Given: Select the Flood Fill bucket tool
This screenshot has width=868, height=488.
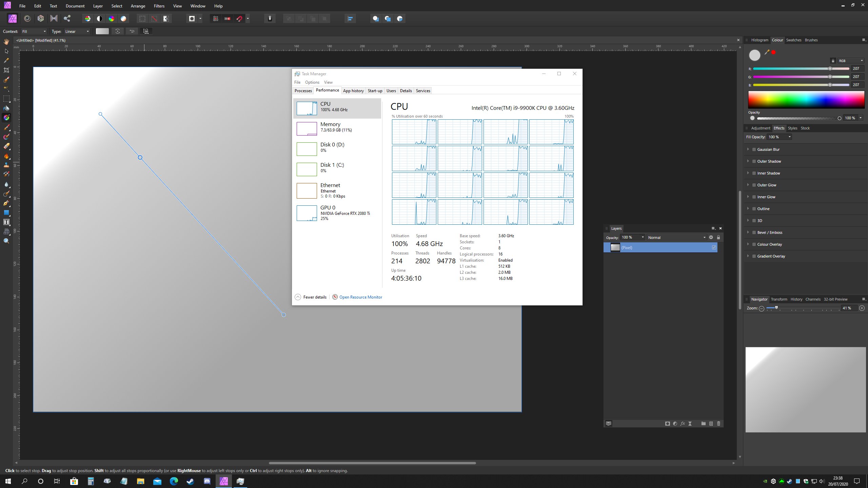Looking at the screenshot, I should (x=6, y=108).
